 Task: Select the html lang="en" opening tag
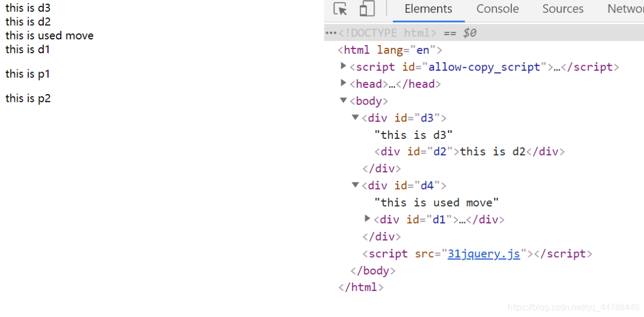point(389,50)
